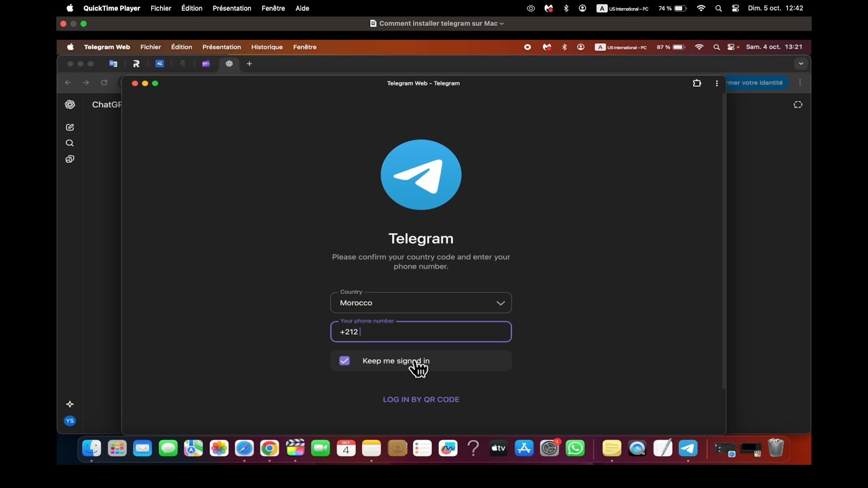Screen dimensions: 868x488
Task: Open the three-dot menu in Telegram Web window
Action: click(x=717, y=83)
